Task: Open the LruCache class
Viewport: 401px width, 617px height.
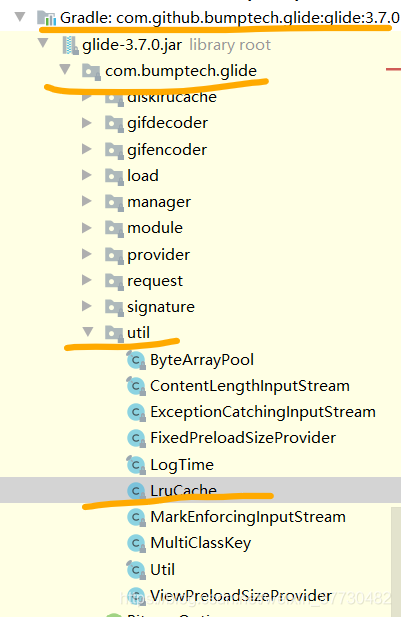Action: click(184, 491)
